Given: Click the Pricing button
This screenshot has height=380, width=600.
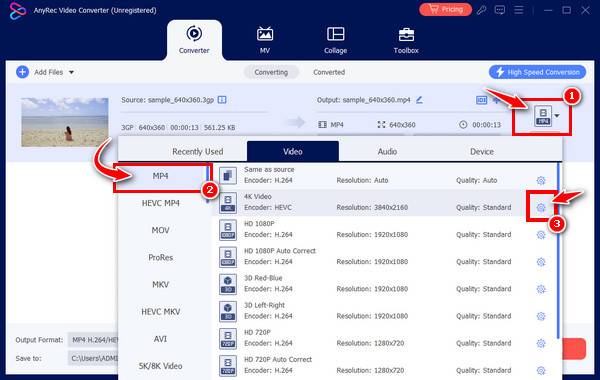Looking at the screenshot, I should pyautogui.click(x=445, y=10).
